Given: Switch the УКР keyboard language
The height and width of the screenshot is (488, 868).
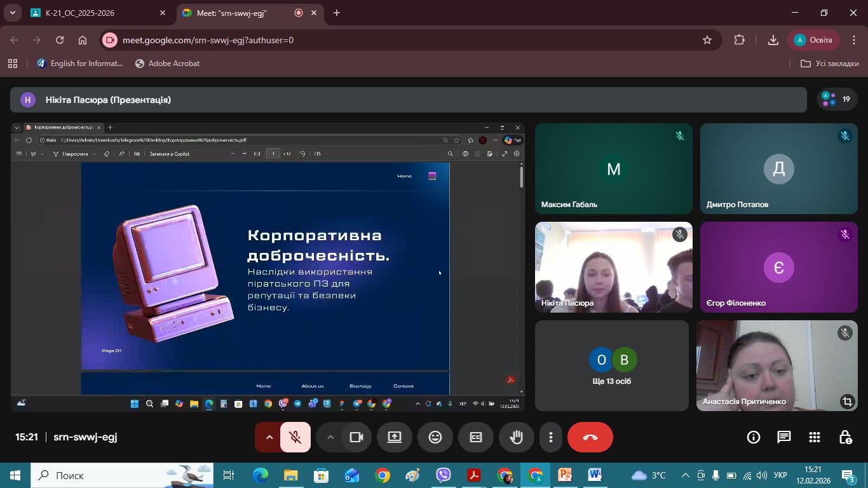Looking at the screenshot, I should coord(781,475).
